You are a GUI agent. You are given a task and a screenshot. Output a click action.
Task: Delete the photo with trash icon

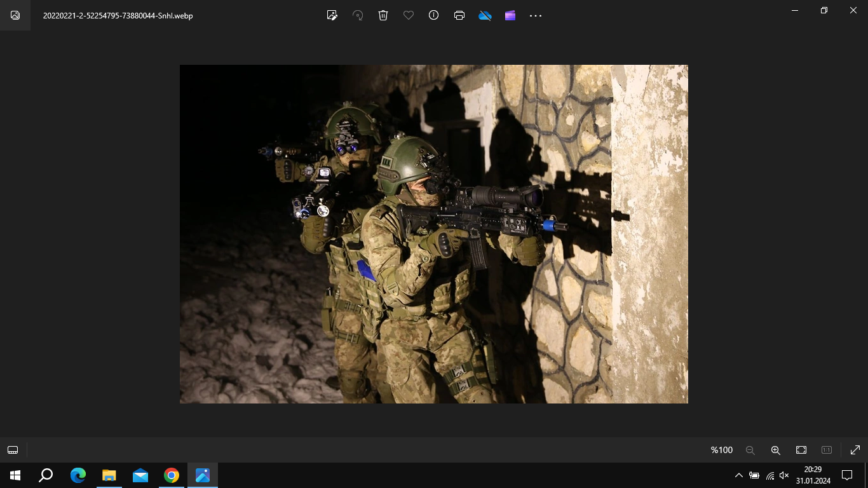pyautogui.click(x=383, y=15)
